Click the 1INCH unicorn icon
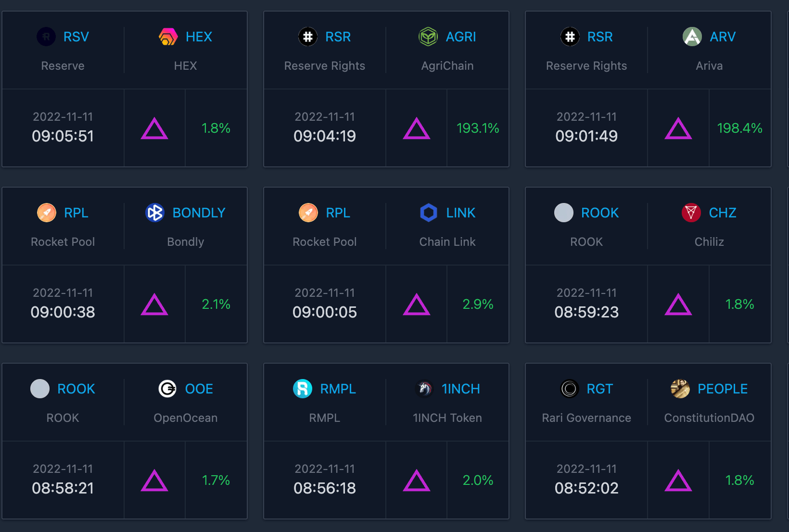This screenshot has width=789, height=532. [x=424, y=389]
